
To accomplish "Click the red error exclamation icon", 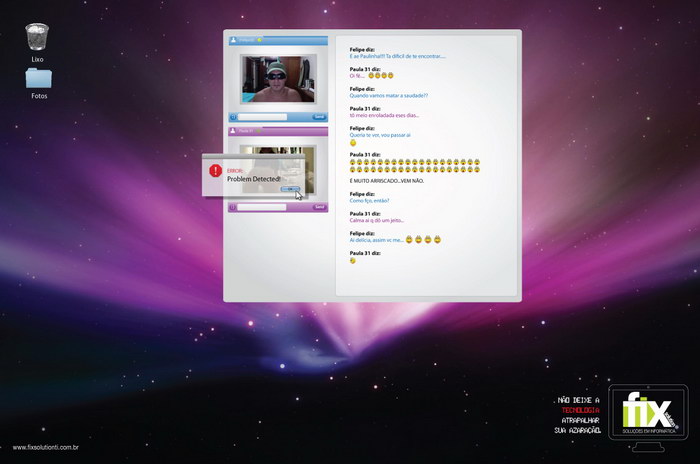I will [215, 171].
